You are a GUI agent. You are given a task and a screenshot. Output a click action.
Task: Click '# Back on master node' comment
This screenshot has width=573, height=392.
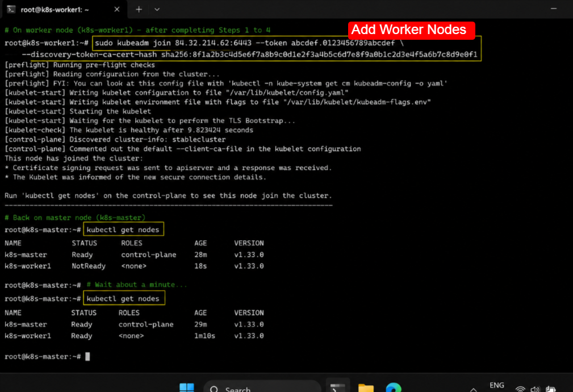coord(75,218)
